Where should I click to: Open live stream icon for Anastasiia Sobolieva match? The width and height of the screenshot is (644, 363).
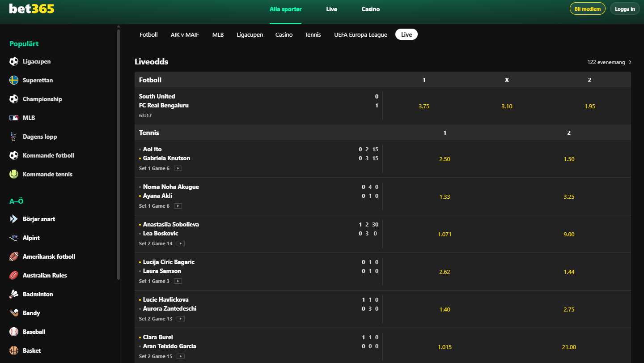coord(181,243)
